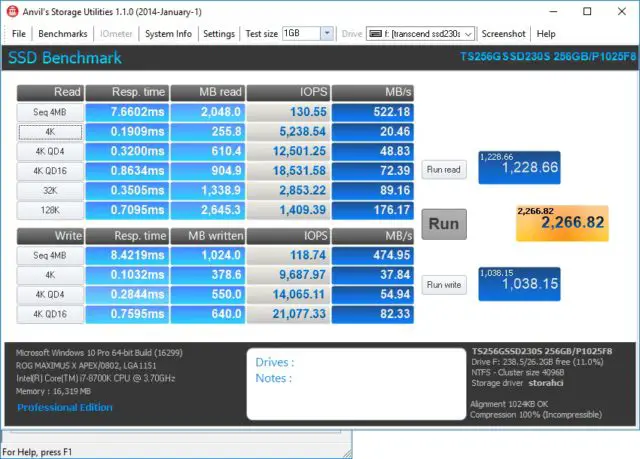Open the System Info menu
This screenshot has width=640, height=459.
[x=168, y=34]
